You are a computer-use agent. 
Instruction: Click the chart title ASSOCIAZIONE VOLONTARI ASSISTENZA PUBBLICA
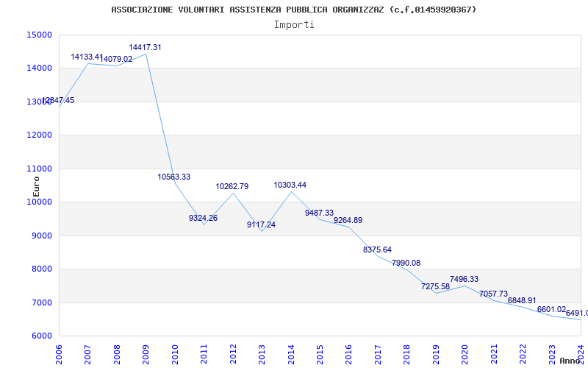[293, 10]
